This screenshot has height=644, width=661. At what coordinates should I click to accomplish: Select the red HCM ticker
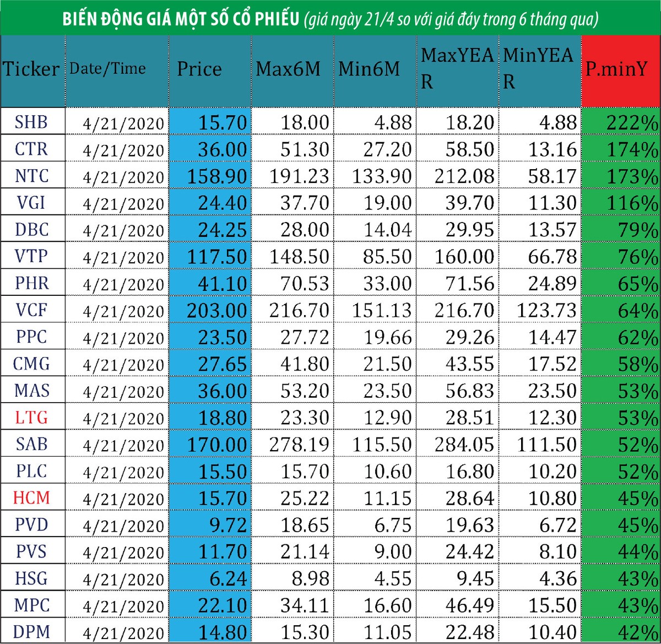click(31, 498)
